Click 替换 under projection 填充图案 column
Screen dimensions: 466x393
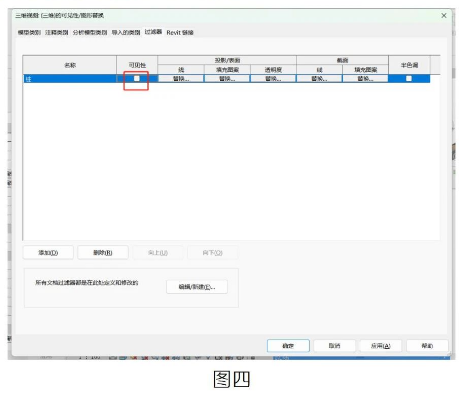coord(227,79)
